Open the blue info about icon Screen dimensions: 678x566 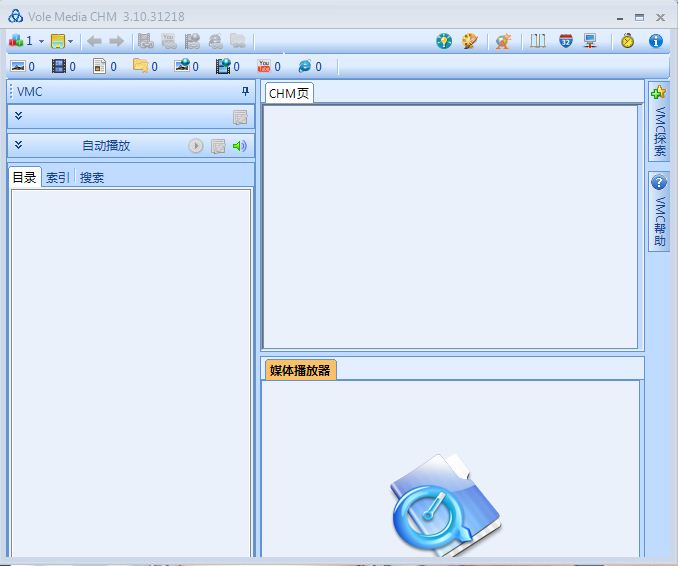click(656, 41)
